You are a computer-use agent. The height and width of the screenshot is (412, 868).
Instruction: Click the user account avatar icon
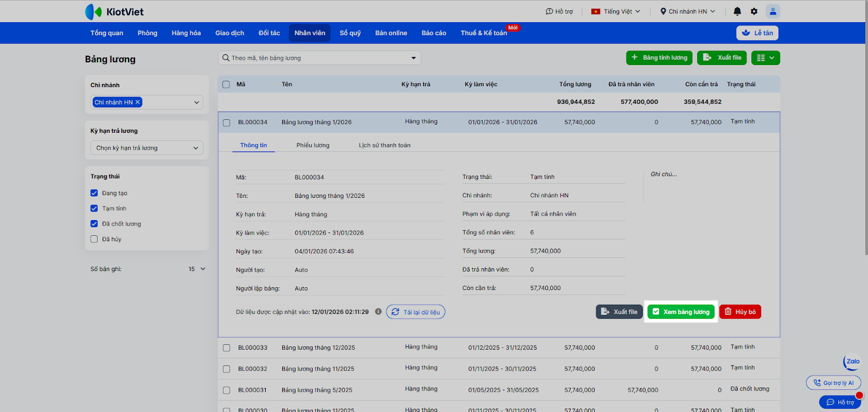point(773,11)
